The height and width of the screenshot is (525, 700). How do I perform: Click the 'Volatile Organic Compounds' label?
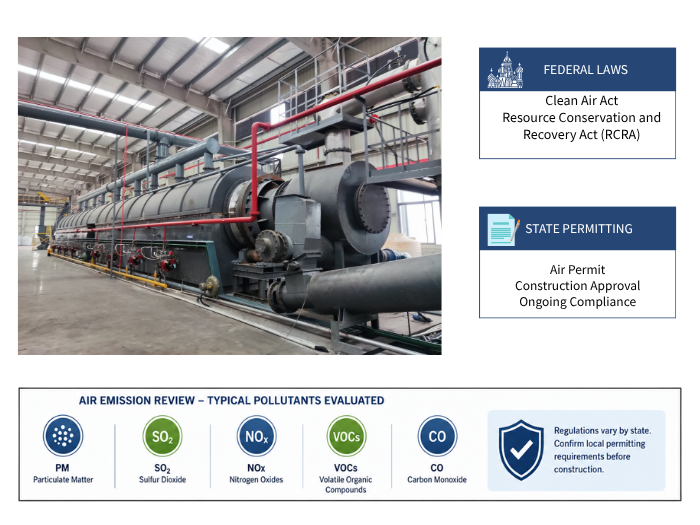[346, 484]
